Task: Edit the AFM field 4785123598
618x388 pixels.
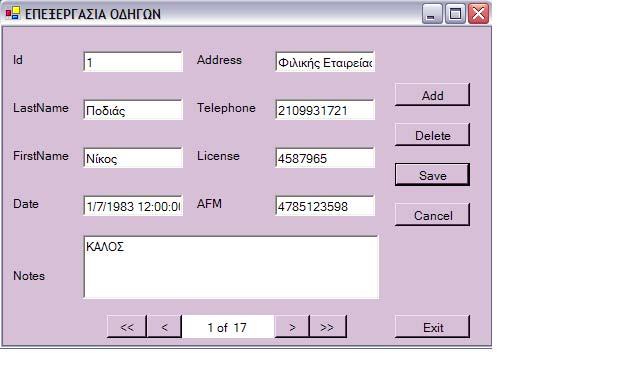Action: (x=325, y=206)
